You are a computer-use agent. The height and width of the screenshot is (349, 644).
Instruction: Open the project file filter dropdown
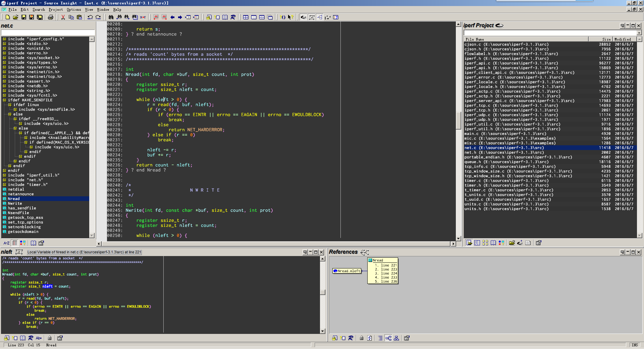pos(639,33)
